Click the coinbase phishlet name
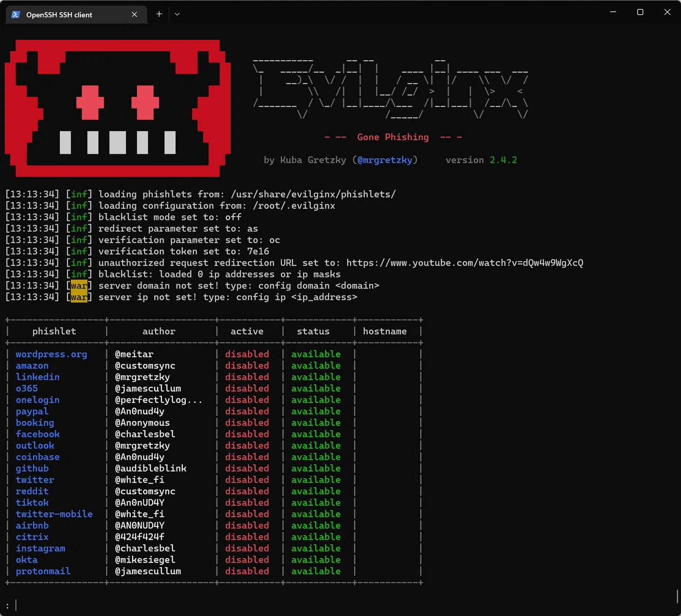 pyautogui.click(x=37, y=457)
